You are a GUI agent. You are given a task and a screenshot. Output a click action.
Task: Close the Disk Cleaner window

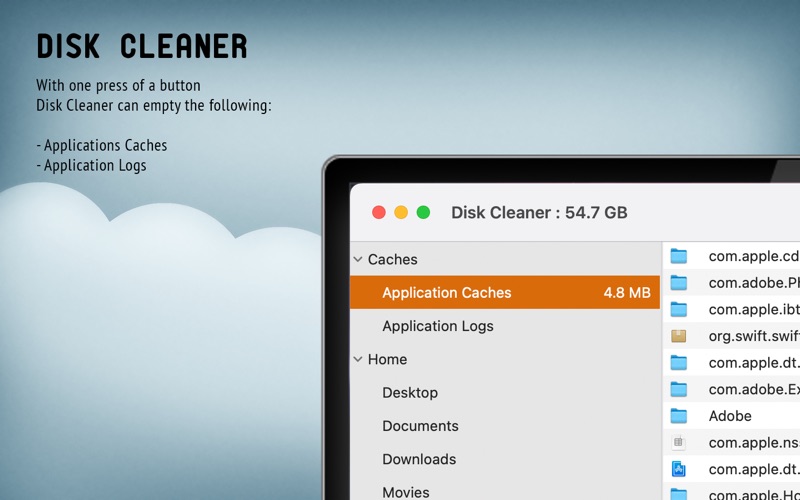point(379,212)
